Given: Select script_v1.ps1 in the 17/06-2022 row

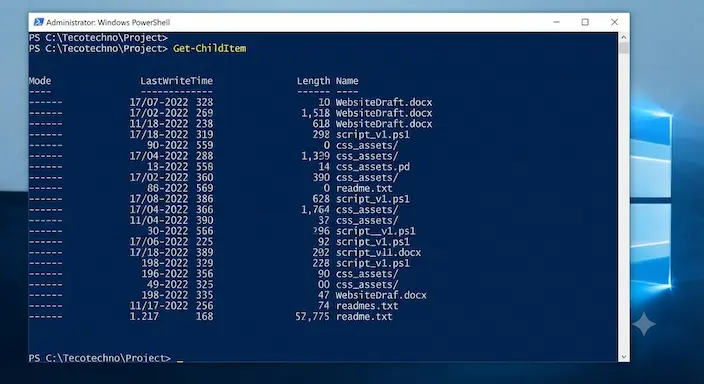Looking at the screenshot, I should [373, 242].
